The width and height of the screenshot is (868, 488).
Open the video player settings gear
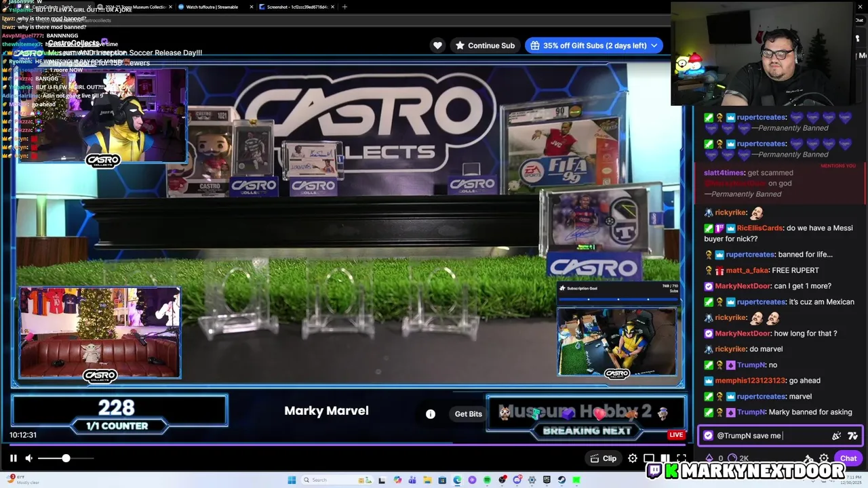click(632, 458)
